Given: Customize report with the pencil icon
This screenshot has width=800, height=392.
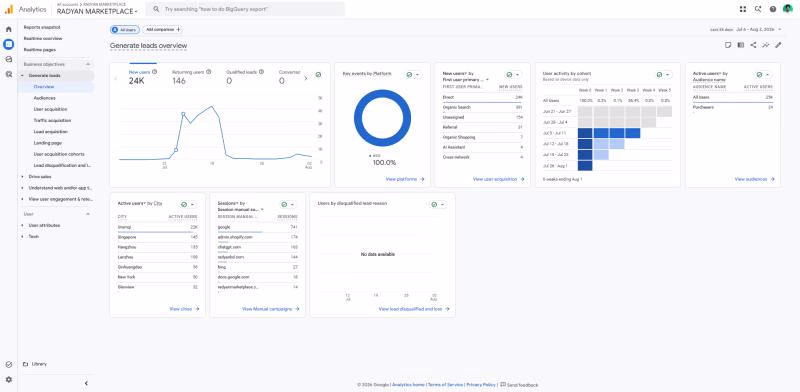Looking at the screenshot, I should coord(778,45).
